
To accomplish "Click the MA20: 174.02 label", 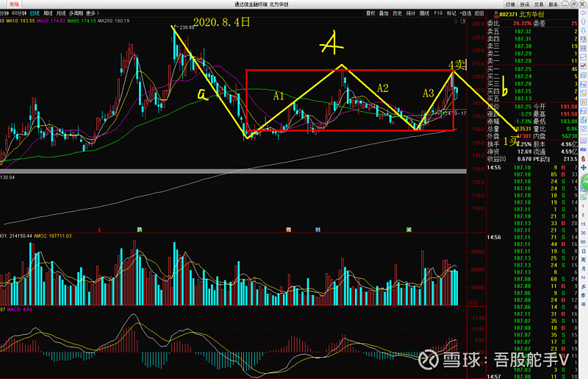I will [51, 21].
